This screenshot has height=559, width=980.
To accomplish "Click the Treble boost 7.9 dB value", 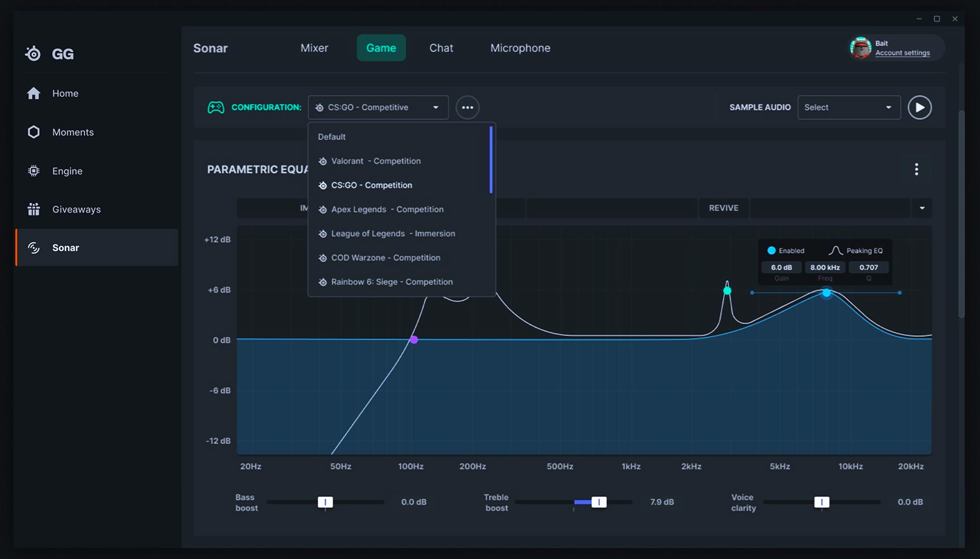I will [x=661, y=502].
